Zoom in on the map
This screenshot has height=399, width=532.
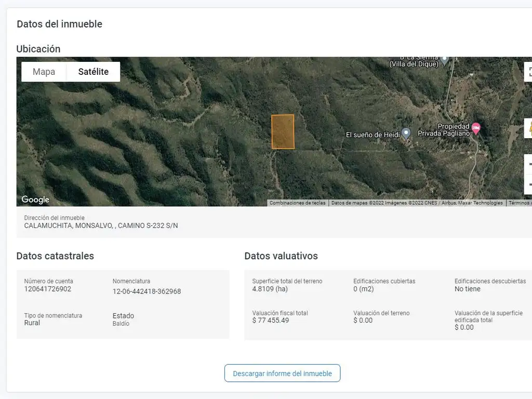(529, 165)
